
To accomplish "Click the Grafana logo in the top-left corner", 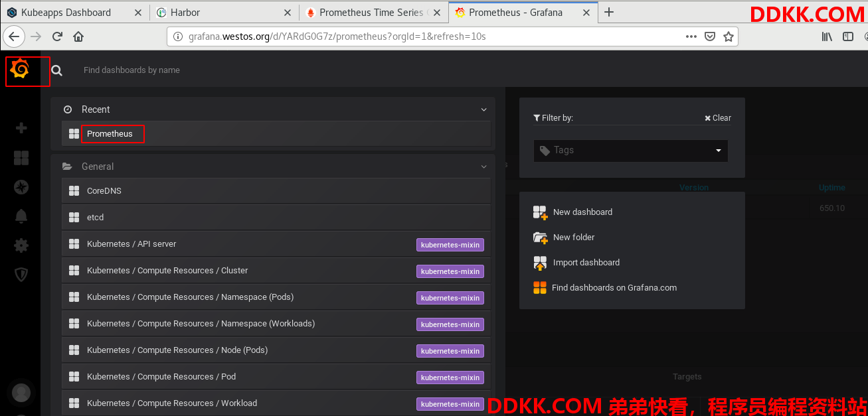I will click(x=20, y=69).
